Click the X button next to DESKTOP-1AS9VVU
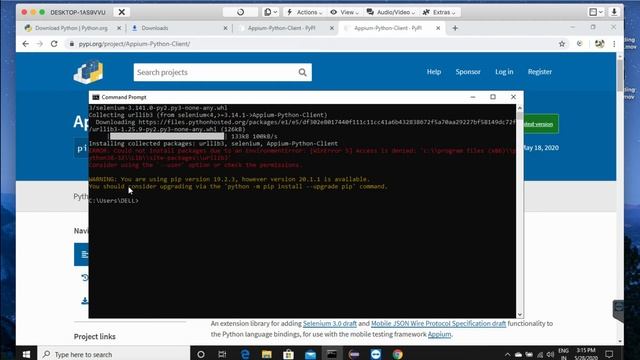This screenshot has width=640, height=360. pyautogui.click(x=121, y=12)
